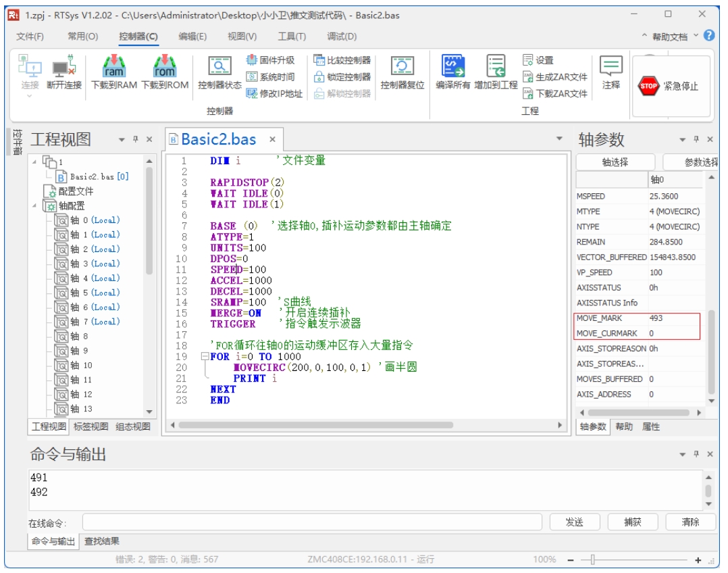Click 解锁控制器 unlock controller

click(x=342, y=93)
